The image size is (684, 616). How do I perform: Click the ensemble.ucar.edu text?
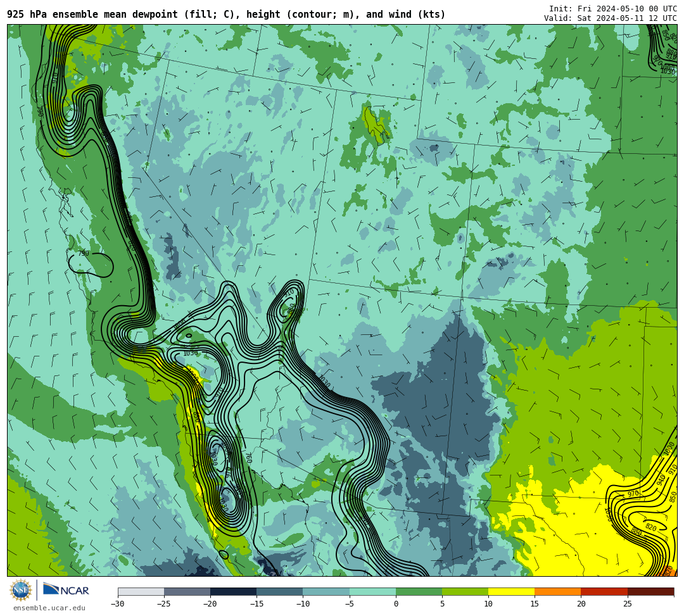[x=49, y=608]
